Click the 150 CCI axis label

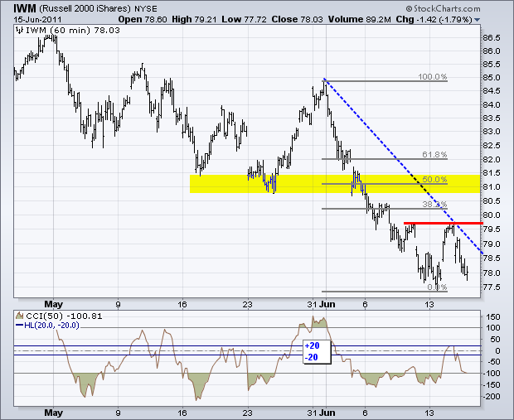click(493, 317)
